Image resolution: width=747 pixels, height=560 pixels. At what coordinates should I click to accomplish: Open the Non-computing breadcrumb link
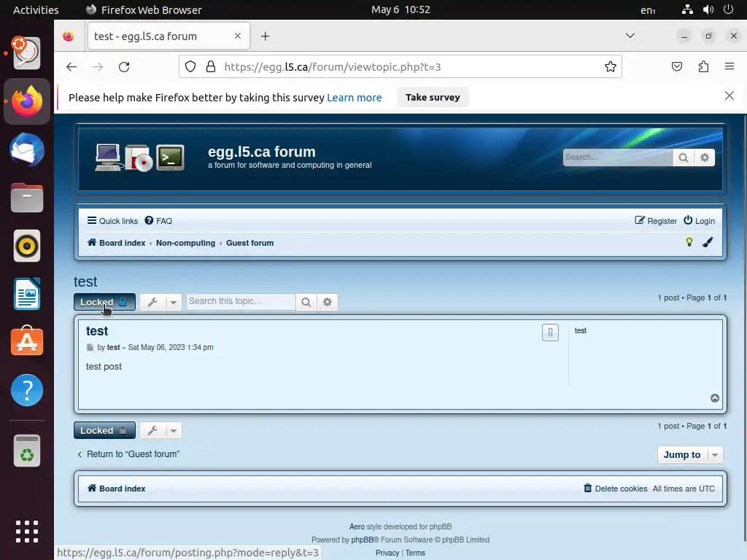coord(185,243)
